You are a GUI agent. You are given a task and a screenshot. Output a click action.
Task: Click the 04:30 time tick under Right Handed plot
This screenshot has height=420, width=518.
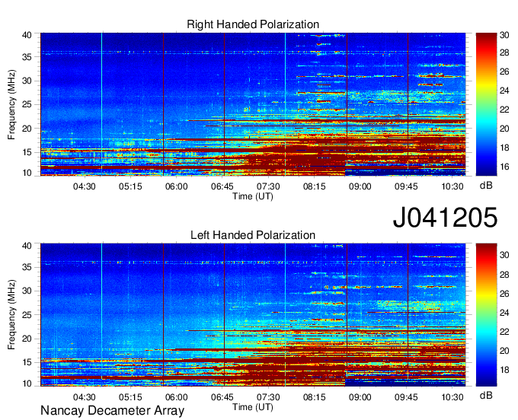(85, 186)
